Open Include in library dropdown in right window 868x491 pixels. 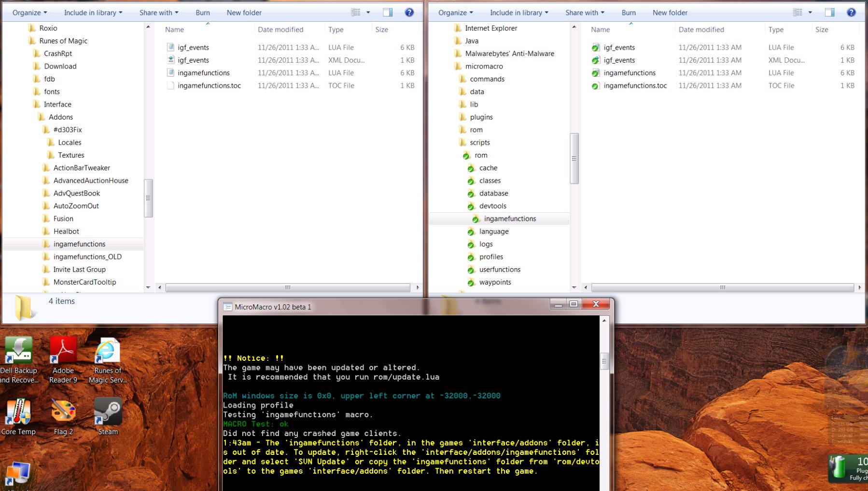(519, 13)
